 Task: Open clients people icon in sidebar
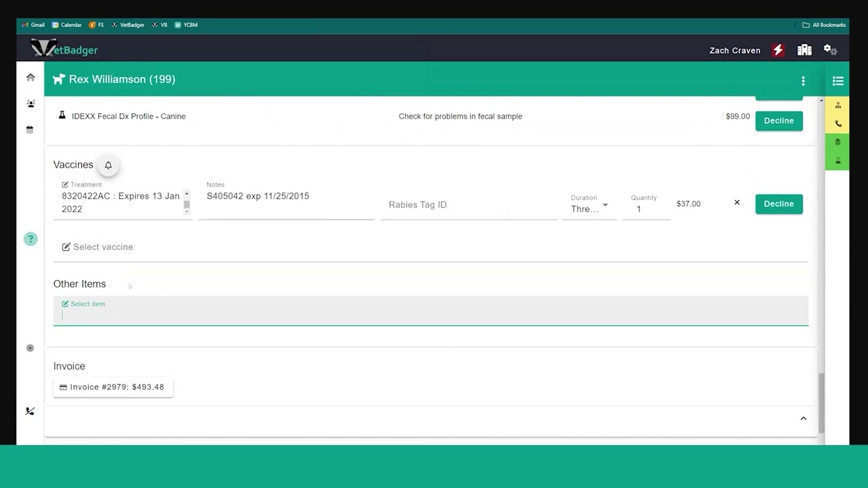pos(31,104)
